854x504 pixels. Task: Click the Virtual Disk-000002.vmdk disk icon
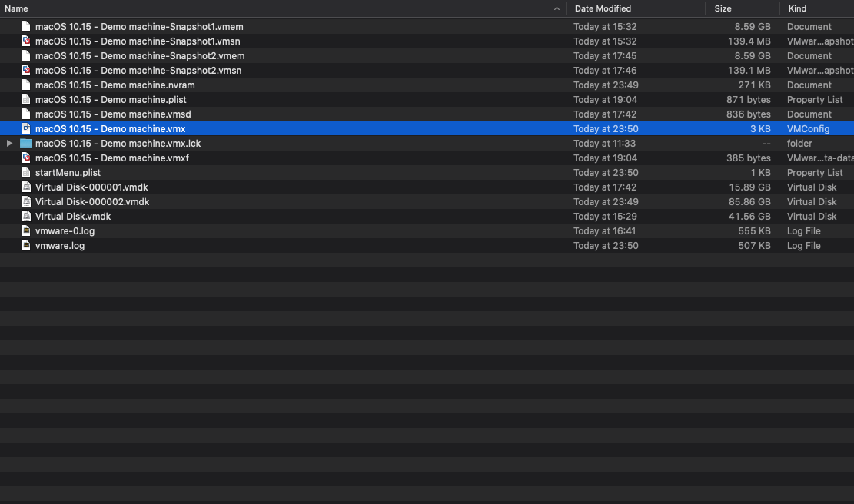click(x=25, y=201)
